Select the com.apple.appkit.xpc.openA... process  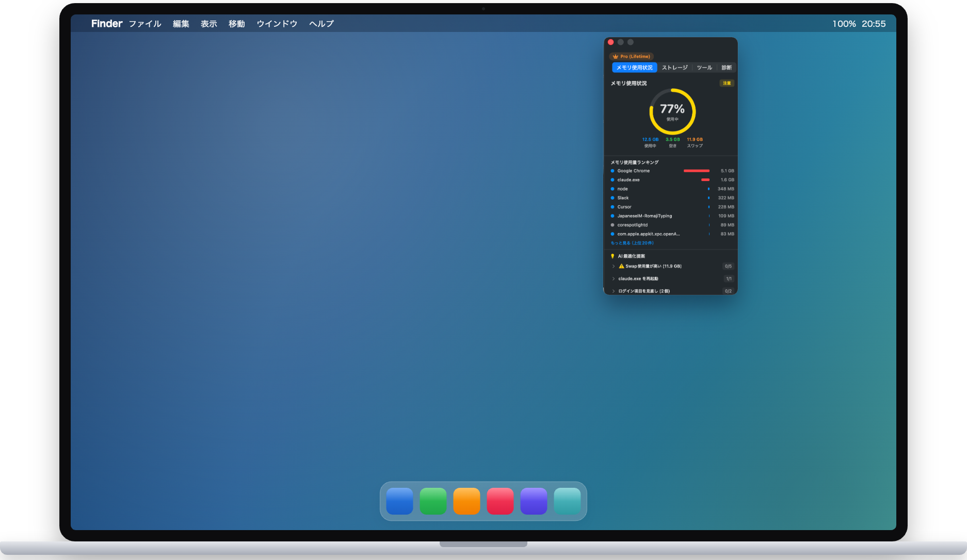point(649,234)
